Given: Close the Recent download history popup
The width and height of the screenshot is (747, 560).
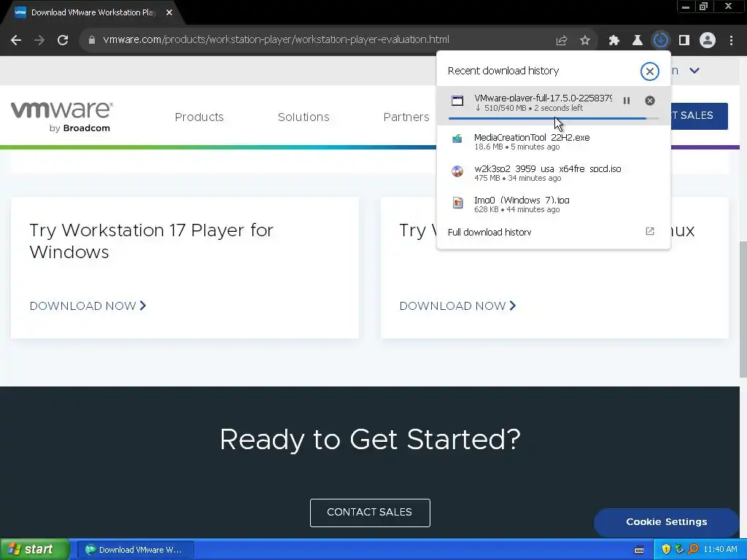Looking at the screenshot, I should [649, 71].
